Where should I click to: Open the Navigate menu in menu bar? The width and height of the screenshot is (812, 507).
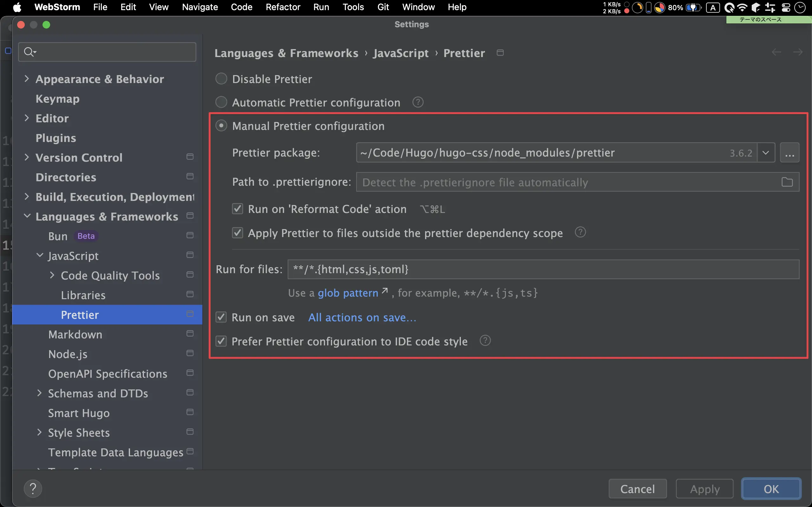[200, 7]
